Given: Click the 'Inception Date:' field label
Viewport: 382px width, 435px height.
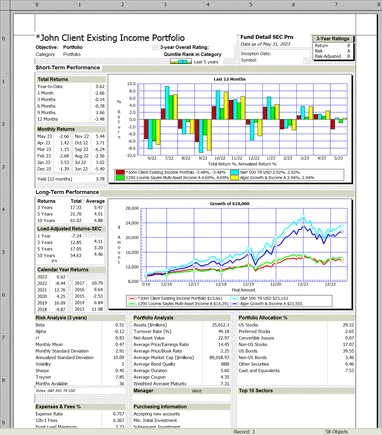Looking at the screenshot, I should click(256, 54).
